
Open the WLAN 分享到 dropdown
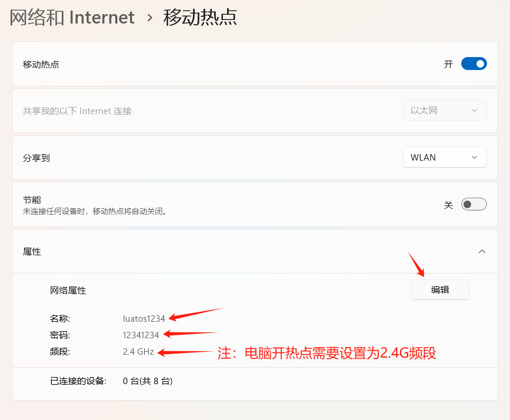[445, 158]
